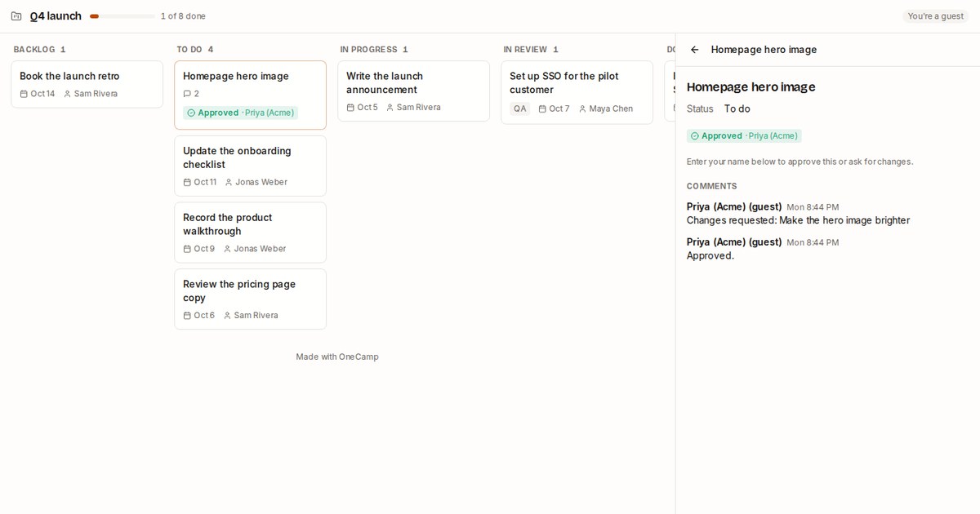Click the QA tag on the SSO card
This screenshot has width=980, height=514.
point(520,109)
